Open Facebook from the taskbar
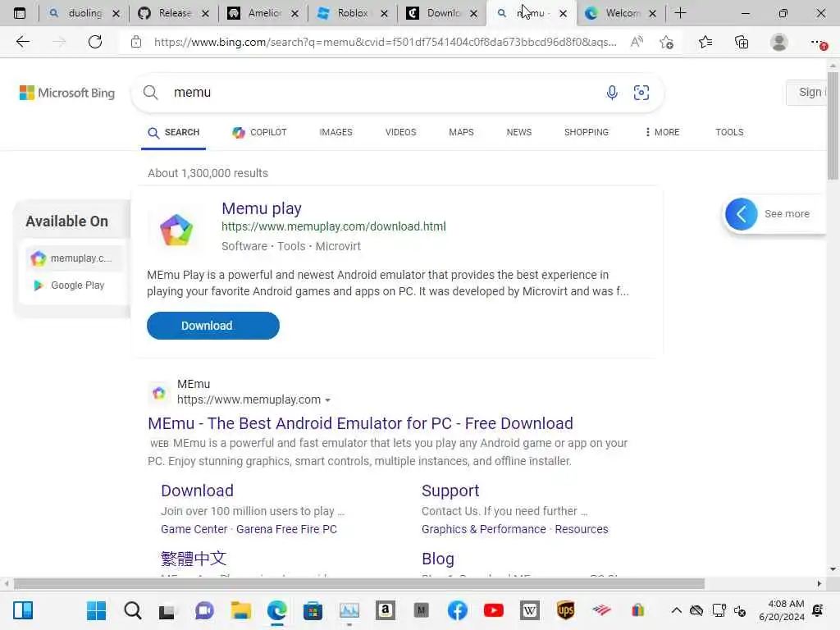The height and width of the screenshot is (630, 840). tap(457, 610)
